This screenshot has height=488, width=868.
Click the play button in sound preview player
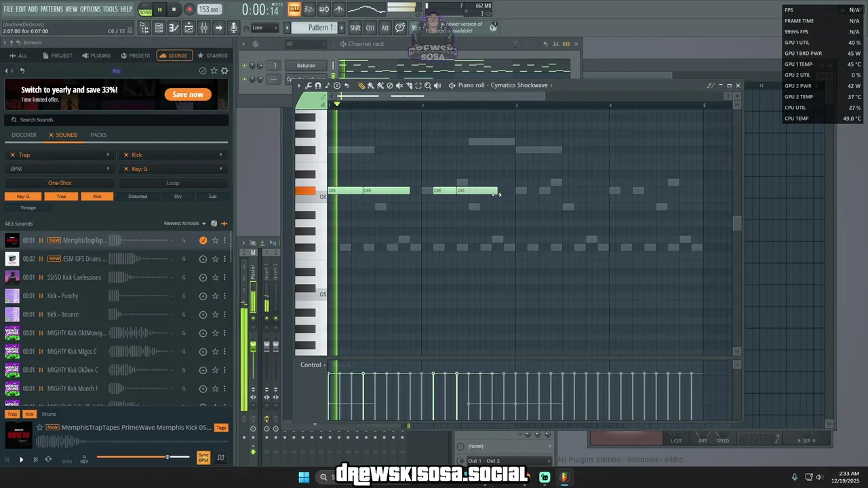click(21, 460)
